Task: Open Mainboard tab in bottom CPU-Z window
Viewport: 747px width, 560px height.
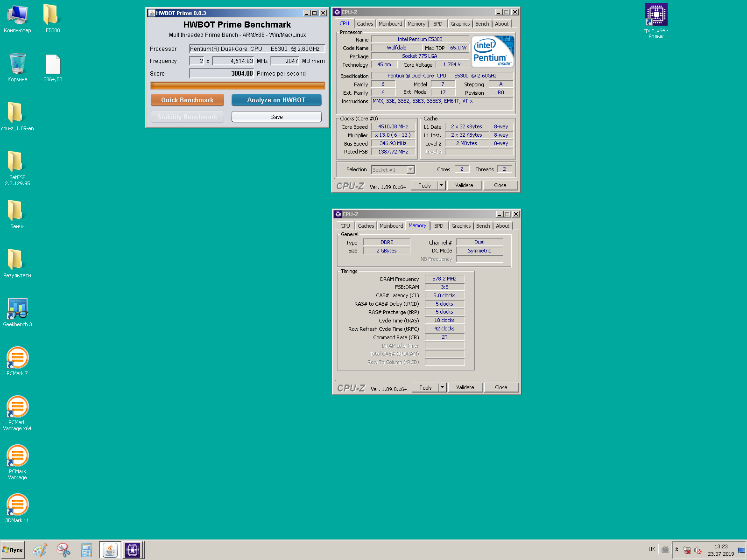Action: (x=391, y=226)
